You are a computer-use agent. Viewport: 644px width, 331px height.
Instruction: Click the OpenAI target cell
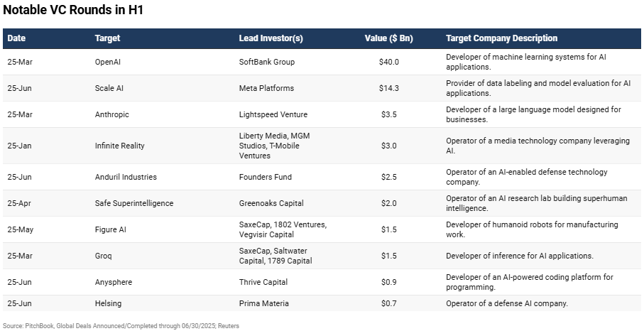pos(108,62)
